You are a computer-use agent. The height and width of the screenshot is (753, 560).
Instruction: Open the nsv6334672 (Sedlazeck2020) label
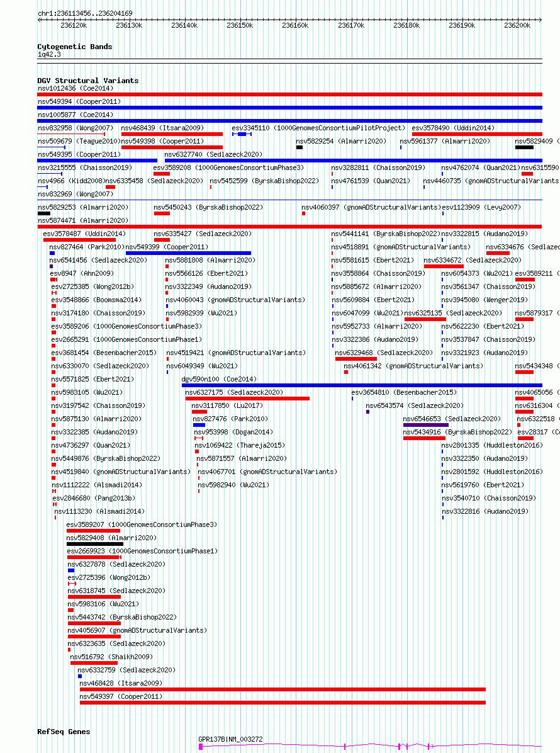pyautogui.click(x=473, y=260)
